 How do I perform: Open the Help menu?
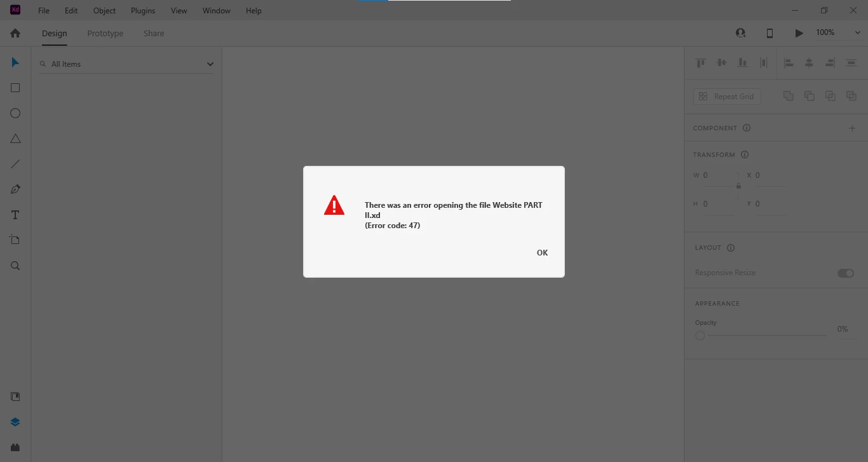254,11
